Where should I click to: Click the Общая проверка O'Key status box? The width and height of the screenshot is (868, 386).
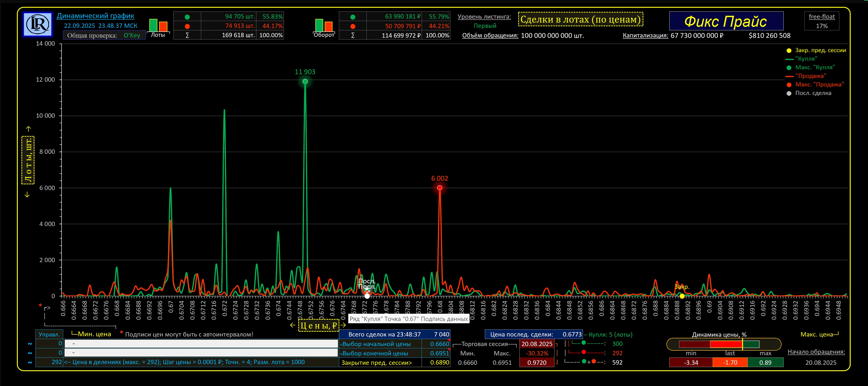104,35
